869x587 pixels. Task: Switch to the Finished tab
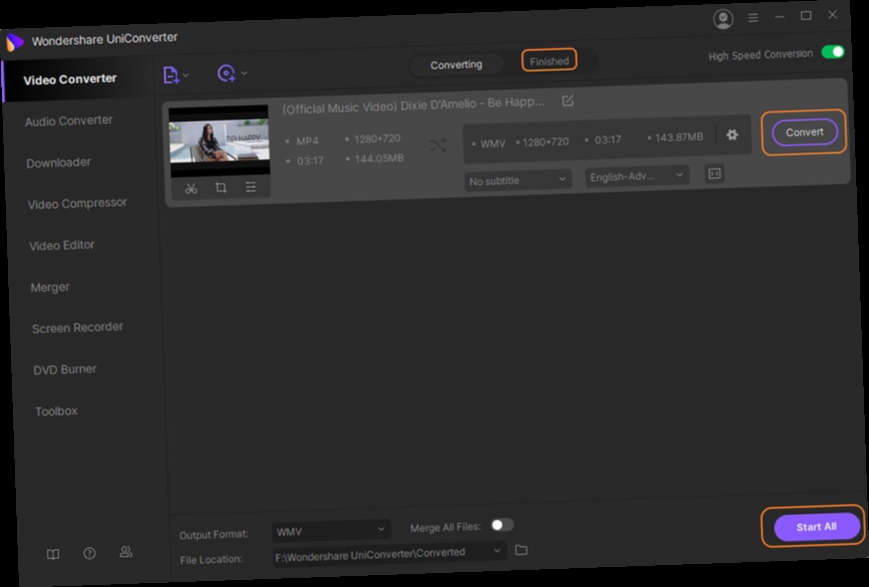549,60
